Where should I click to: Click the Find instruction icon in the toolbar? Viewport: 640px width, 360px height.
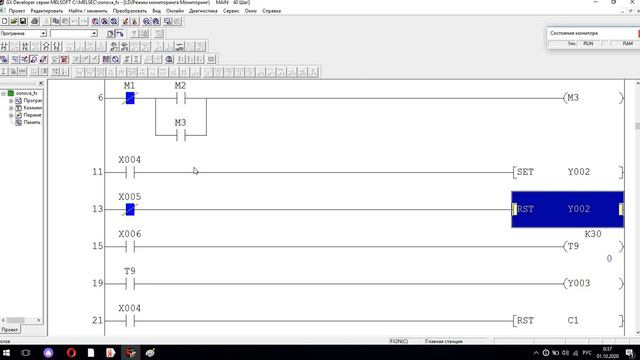(x=105, y=21)
